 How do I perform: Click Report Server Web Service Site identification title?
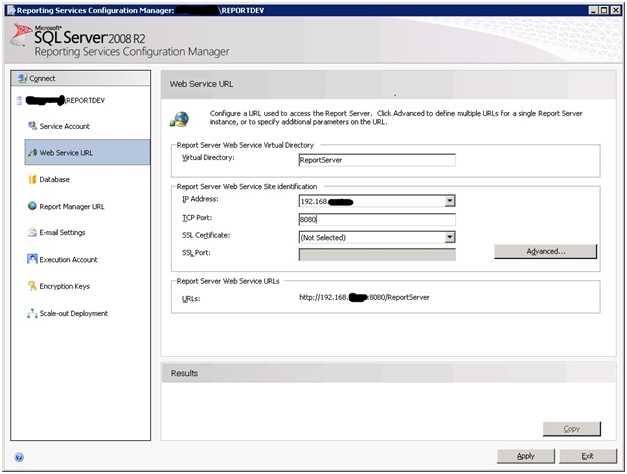247,186
